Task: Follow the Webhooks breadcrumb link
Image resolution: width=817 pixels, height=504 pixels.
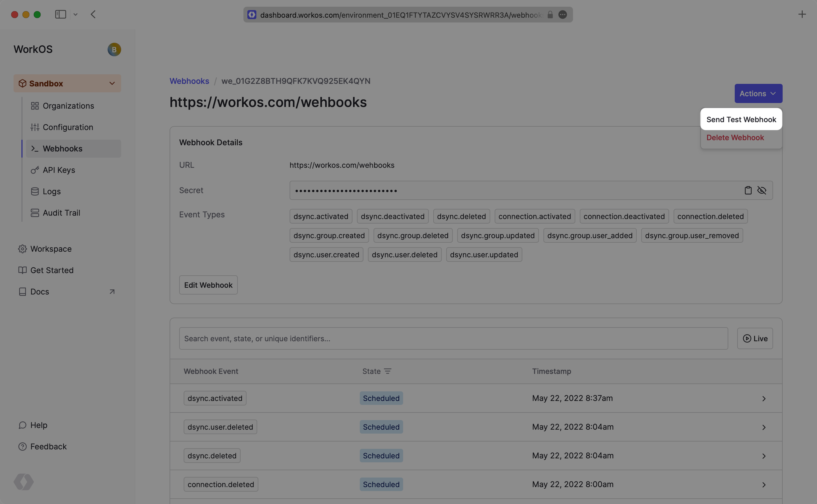Action: (x=189, y=81)
